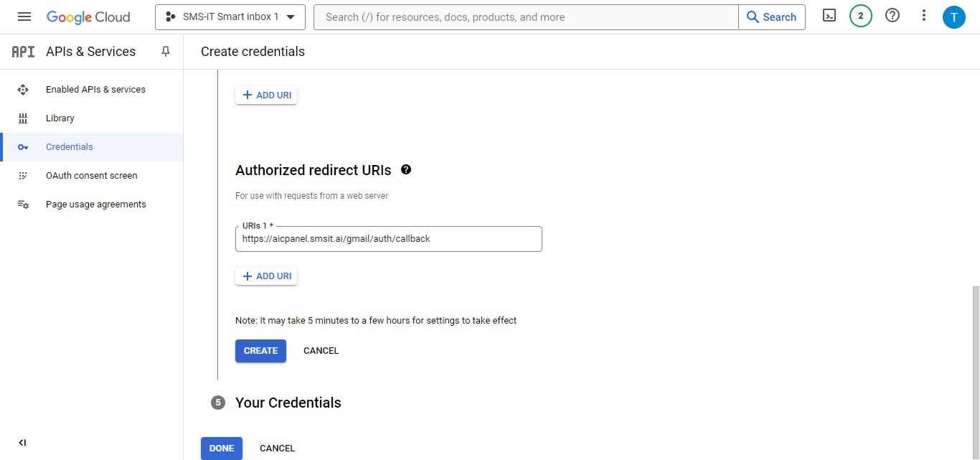Open the SMS-iT Smart inbox 1 project selector

click(x=230, y=17)
